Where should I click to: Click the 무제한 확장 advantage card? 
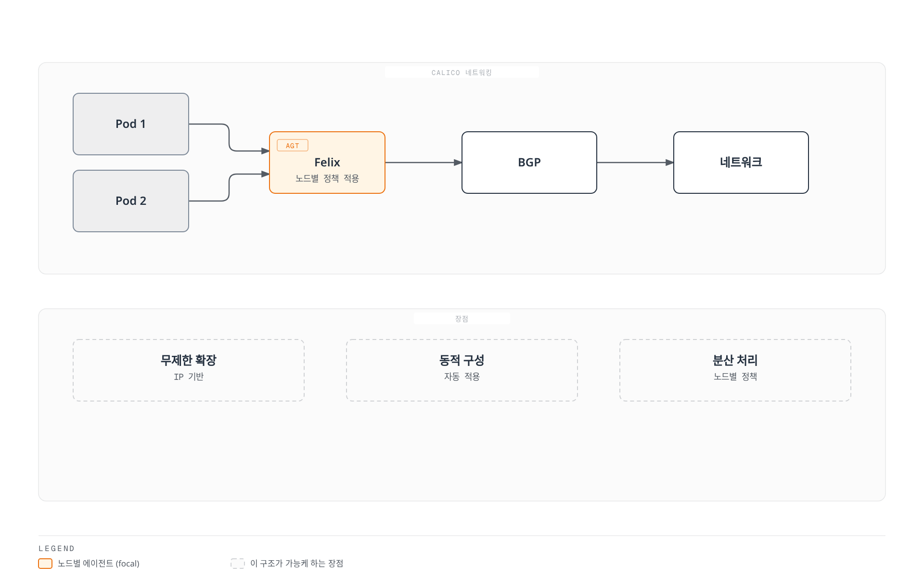tap(189, 370)
